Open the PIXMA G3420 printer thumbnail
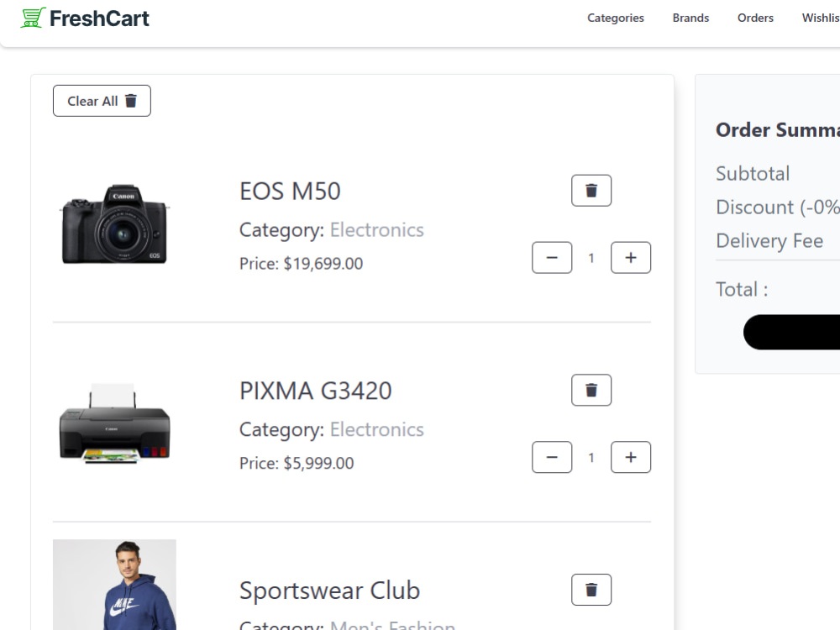This screenshot has width=840, height=630. click(x=114, y=423)
